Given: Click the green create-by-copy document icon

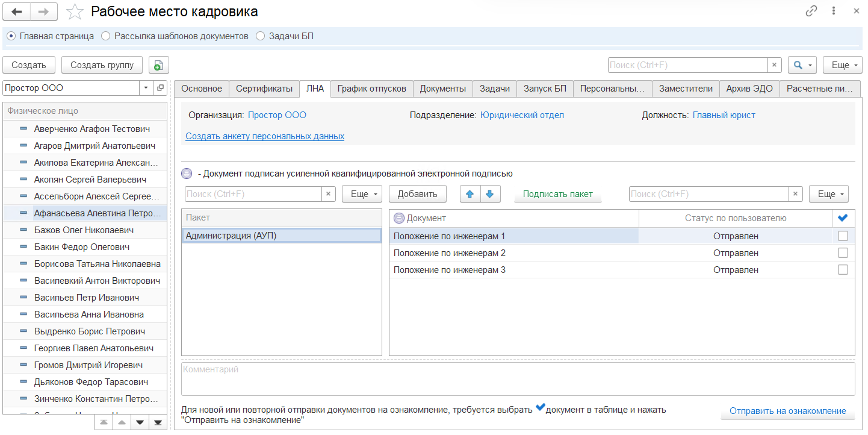Looking at the screenshot, I should (158, 65).
